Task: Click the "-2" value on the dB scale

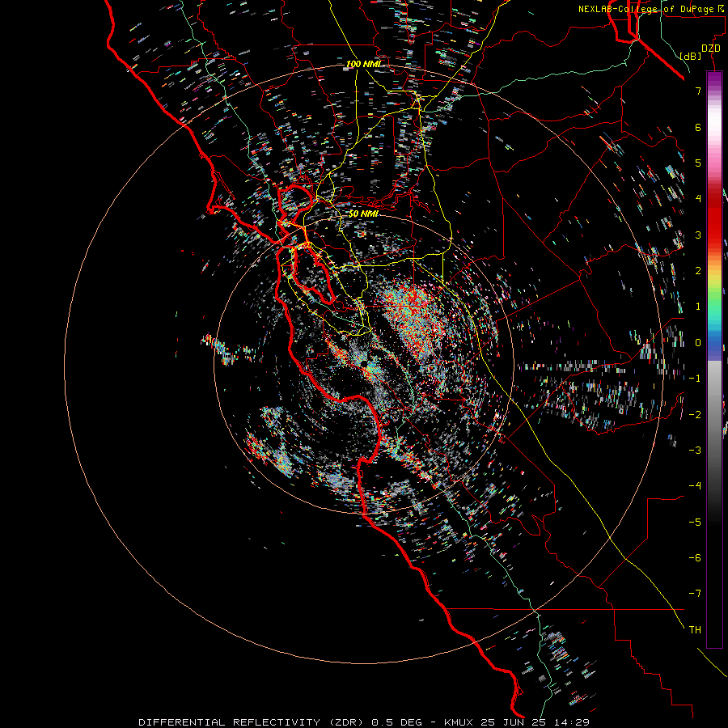Action: point(695,415)
